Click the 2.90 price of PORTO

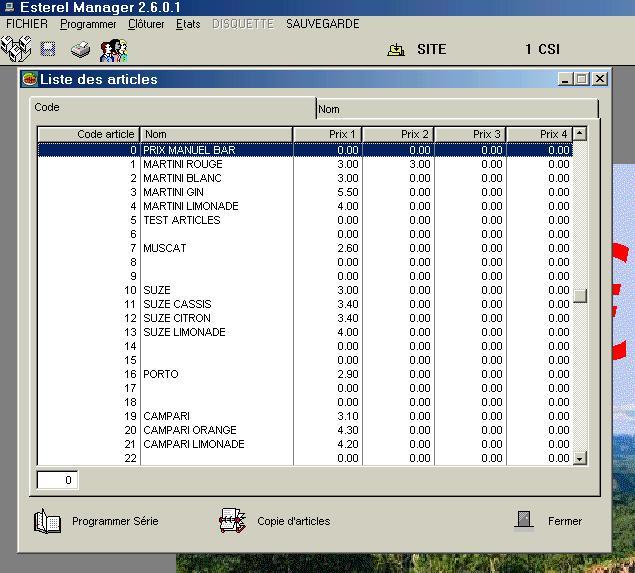click(348, 374)
